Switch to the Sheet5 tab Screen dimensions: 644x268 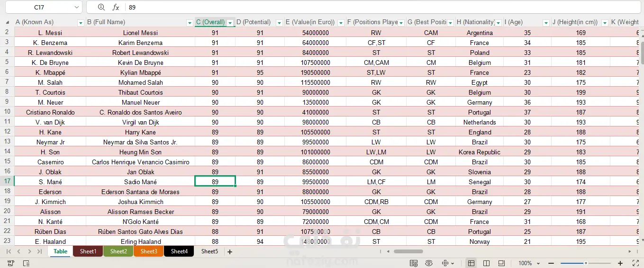pyautogui.click(x=209, y=251)
